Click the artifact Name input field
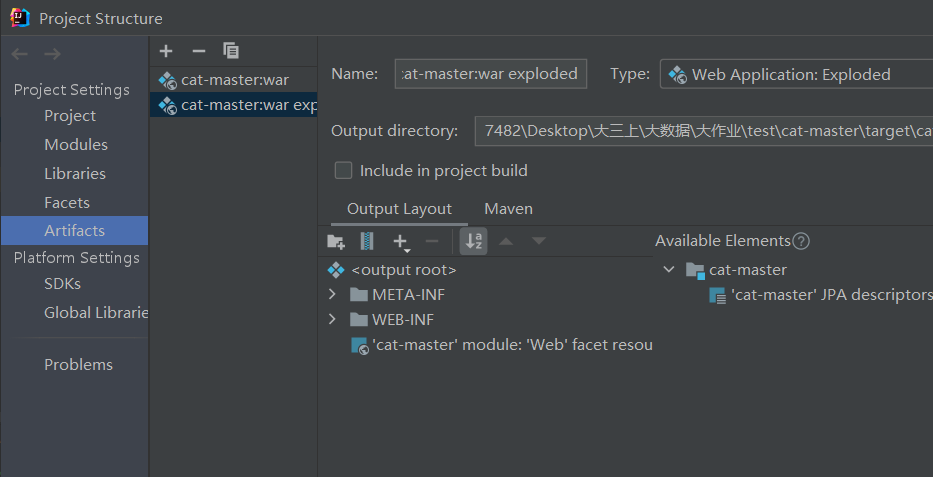This screenshot has width=933, height=477. pyautogui.click(x=490, y=74)
